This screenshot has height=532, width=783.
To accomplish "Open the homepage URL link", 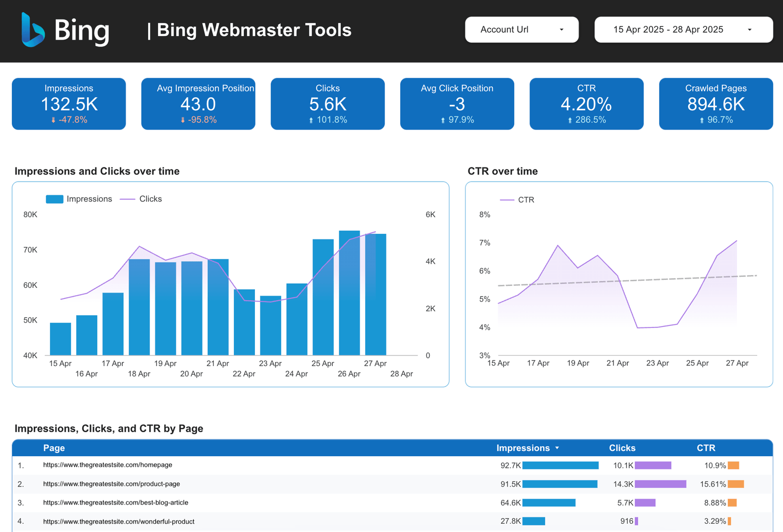I will coord(108,465).
